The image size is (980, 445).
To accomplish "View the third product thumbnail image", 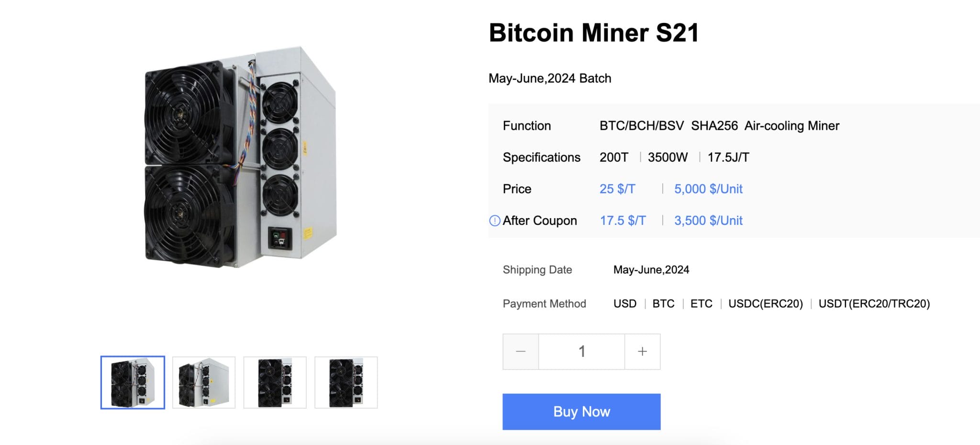I will [275, 382].
